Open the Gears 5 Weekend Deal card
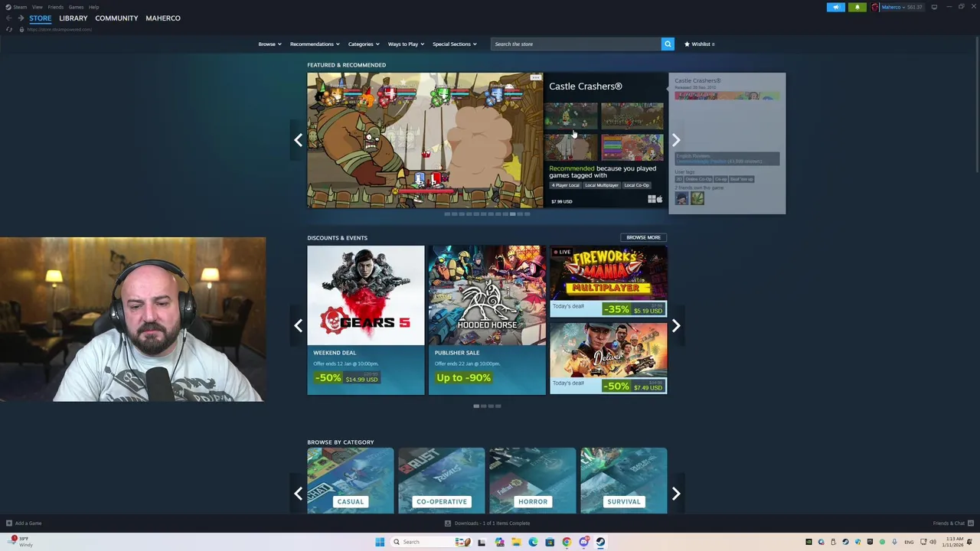Viewport: 980px width, 551px height. [x=366, y=320]
